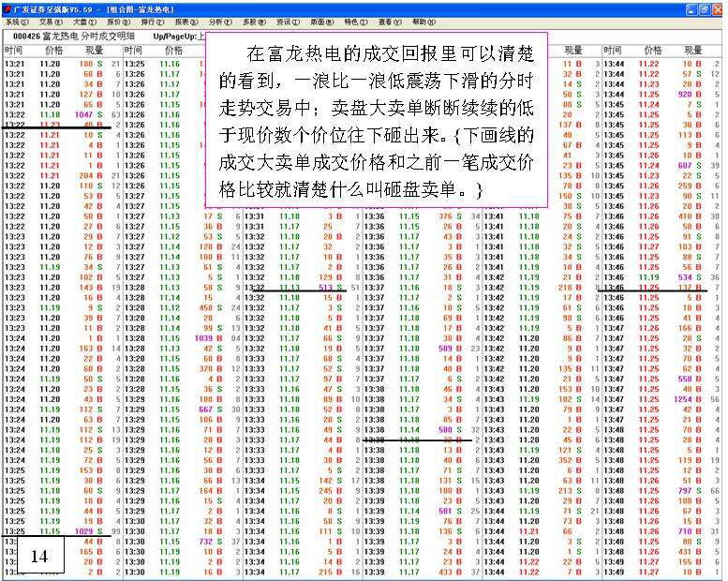Select the 13:28 trade with volume 450 S
Image resolution: width=728 pixels, height=581 pixels.
pos(182,308)
